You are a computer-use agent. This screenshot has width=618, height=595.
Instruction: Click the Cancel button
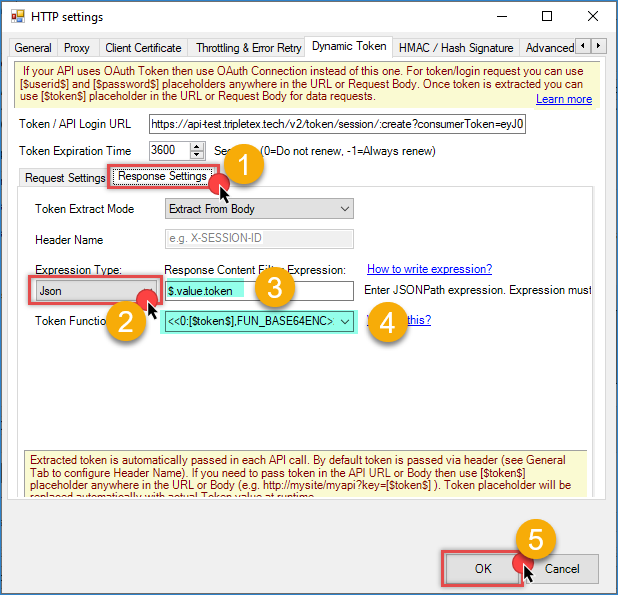pos(561,569)
